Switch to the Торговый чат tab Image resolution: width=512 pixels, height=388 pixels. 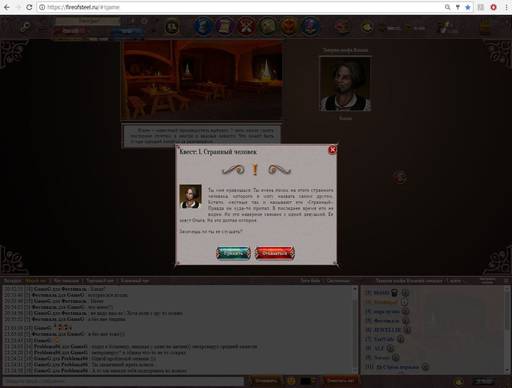(100, 281)
